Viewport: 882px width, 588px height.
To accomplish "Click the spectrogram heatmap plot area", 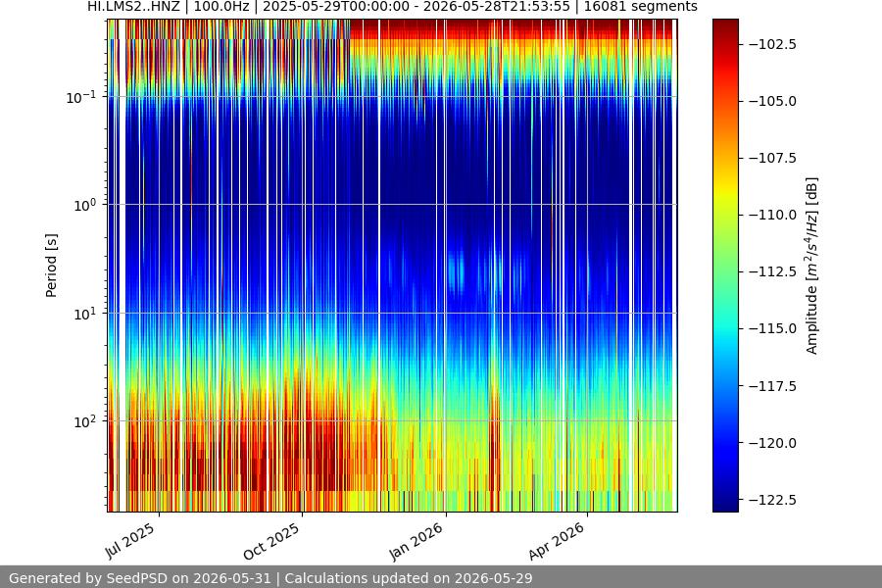I will click(x=393, y=266).
